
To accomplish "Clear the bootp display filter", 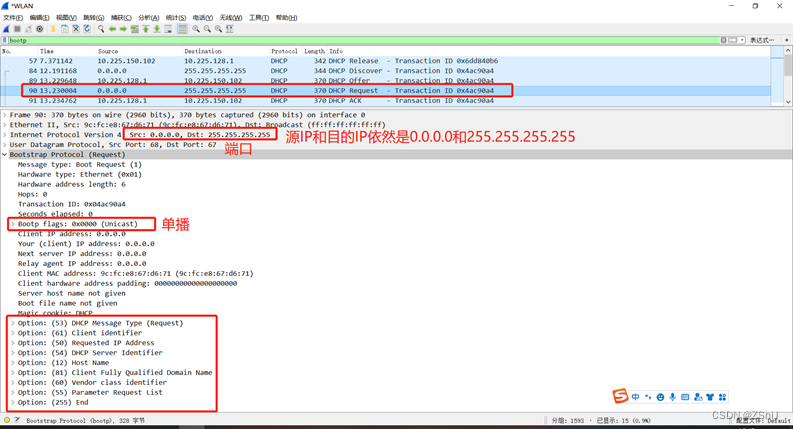I will click(x=724, y=40).
